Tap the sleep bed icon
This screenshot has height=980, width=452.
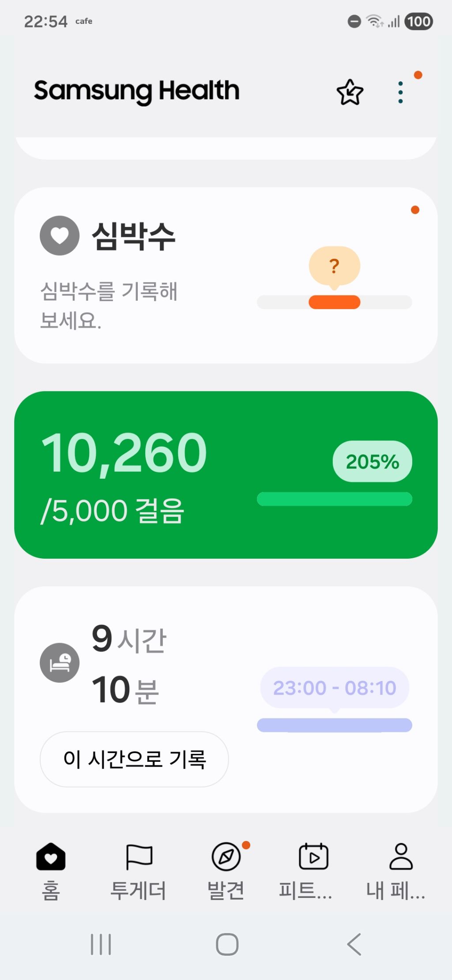[60, 662]
